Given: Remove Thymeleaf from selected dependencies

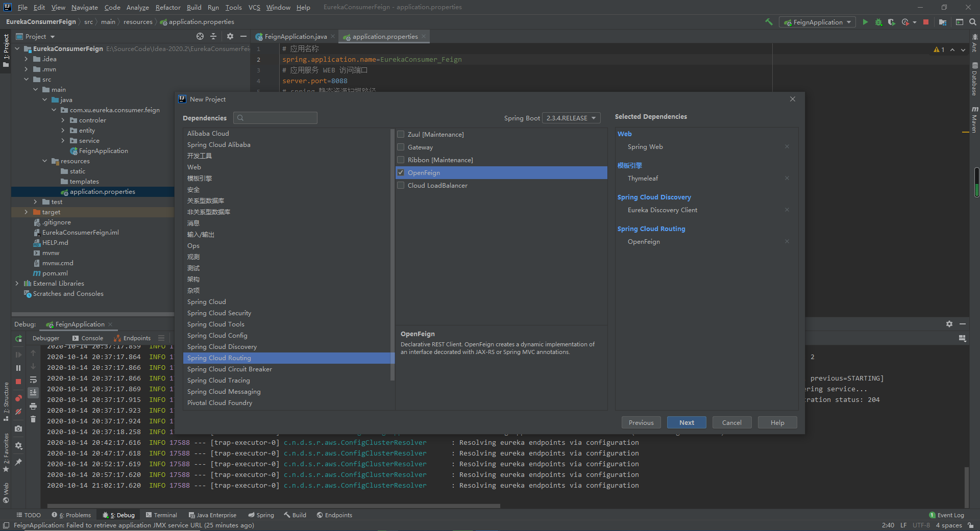Looking at the screenshot, I should point(787,178).
